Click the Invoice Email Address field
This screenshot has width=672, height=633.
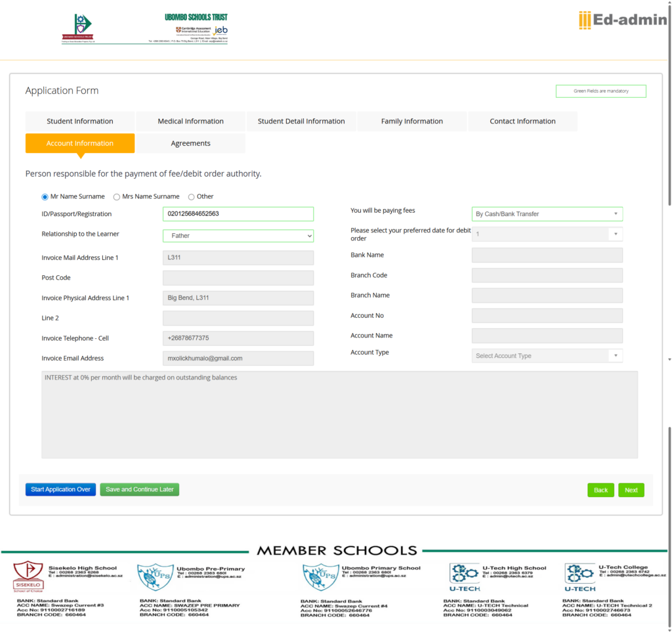click(x=238, y=359)
